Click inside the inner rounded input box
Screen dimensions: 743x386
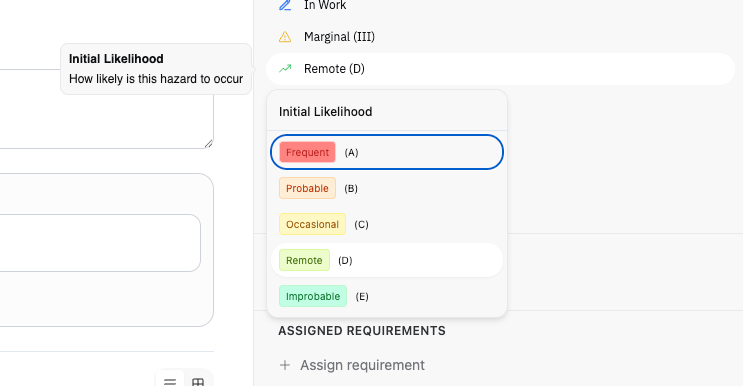[100, 243]
